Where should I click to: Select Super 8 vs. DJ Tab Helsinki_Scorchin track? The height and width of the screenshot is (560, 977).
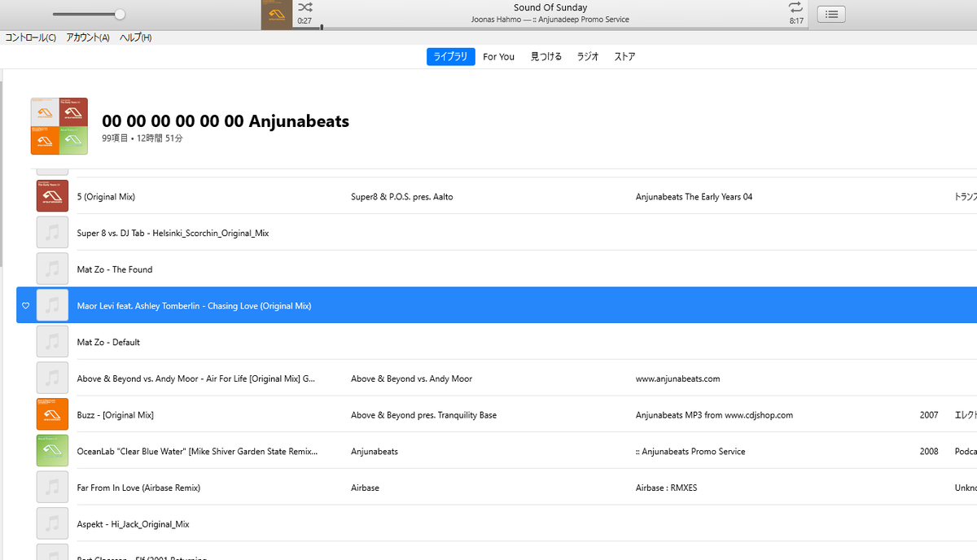coord(173,233)
